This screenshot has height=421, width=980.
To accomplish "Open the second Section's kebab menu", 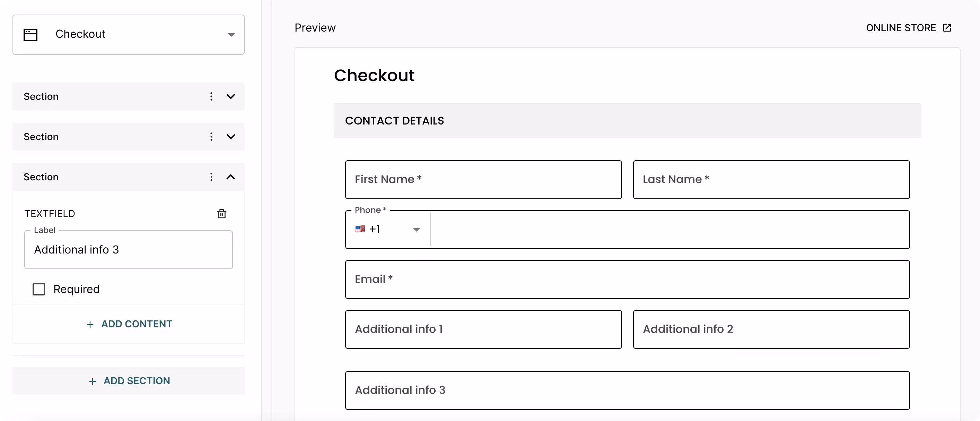I will point(211,137).
